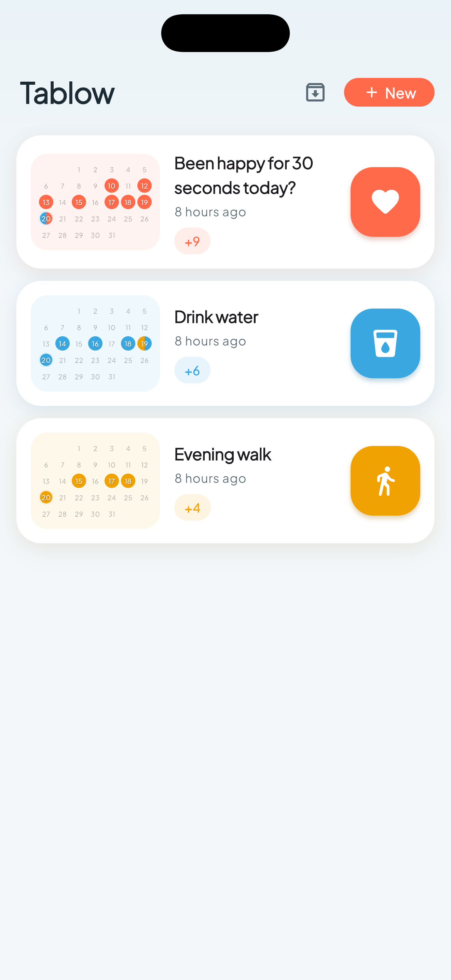The height and width of the screenshot is (980, 451).
Task: Select day 14 in the Drink water calendar
Action: (x=63, y=344)
